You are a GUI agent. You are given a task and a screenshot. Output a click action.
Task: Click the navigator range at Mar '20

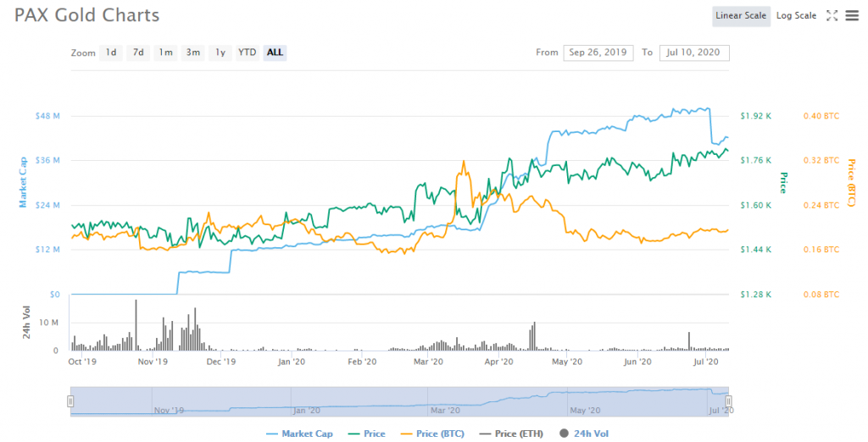pyautogui.click(x=445, y=411)
